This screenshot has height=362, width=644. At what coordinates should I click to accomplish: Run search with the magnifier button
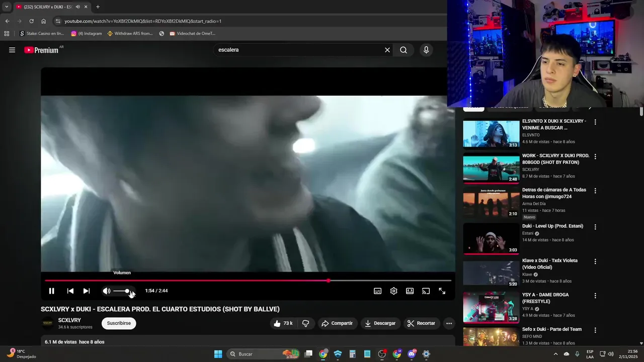(404, 50)
